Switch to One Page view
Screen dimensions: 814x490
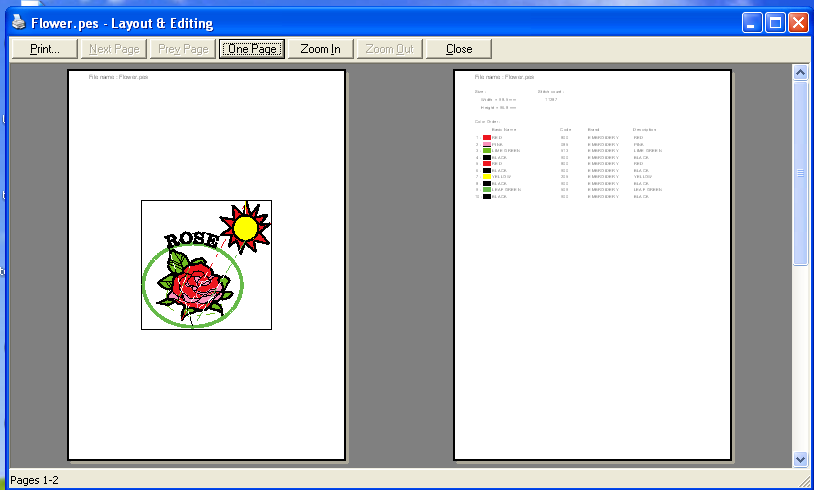click(x=252, y=49)
